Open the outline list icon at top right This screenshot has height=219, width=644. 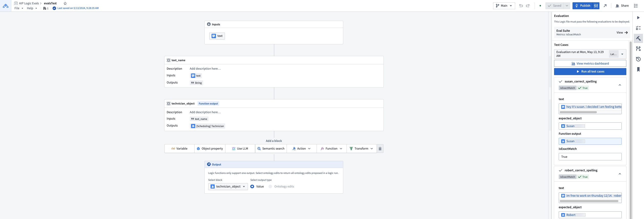(636, 6)
